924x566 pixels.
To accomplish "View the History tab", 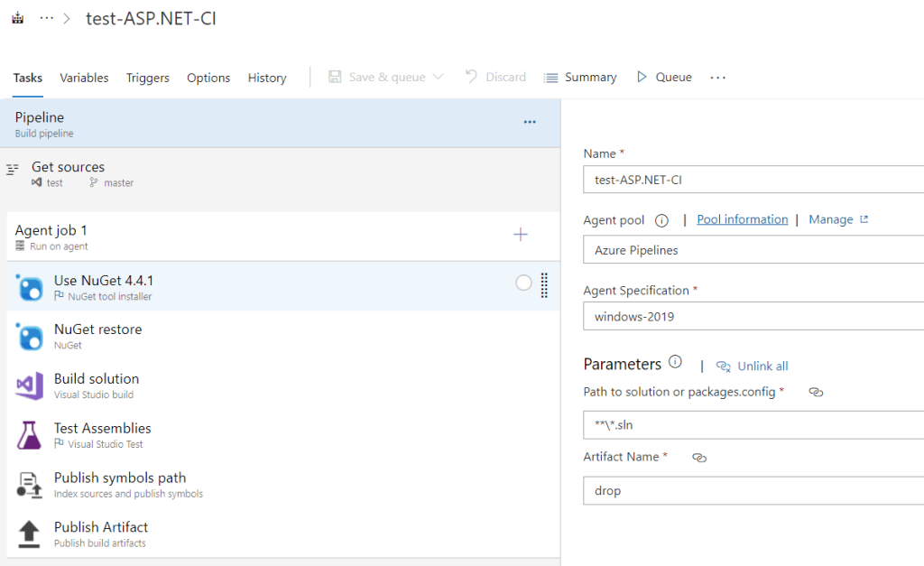I will pos(267,78).
